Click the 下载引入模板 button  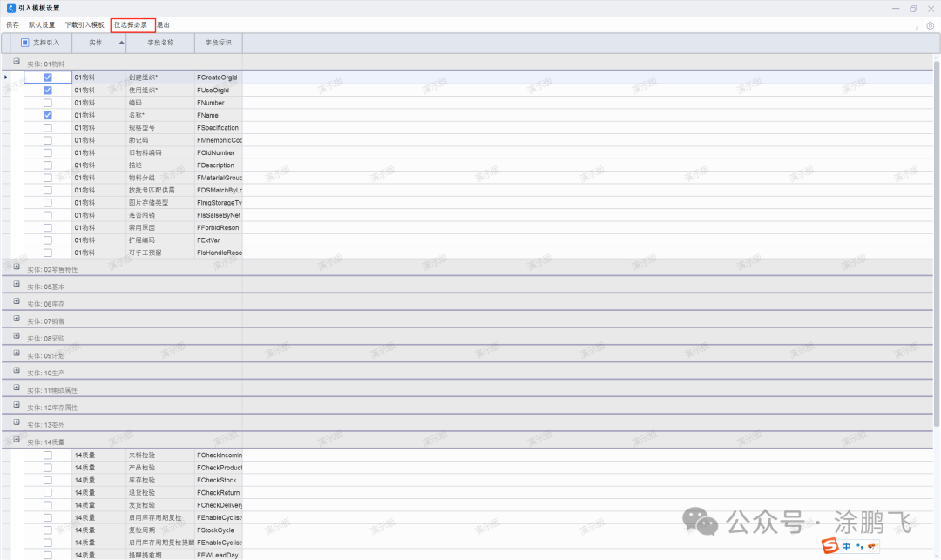tap(85, 25)
